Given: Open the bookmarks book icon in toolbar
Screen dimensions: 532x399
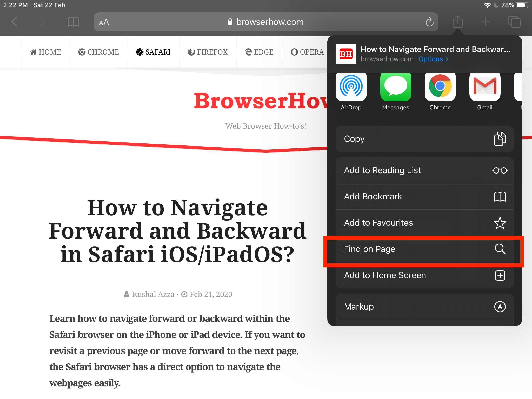Looking at the screenshot, I should 74,22.
